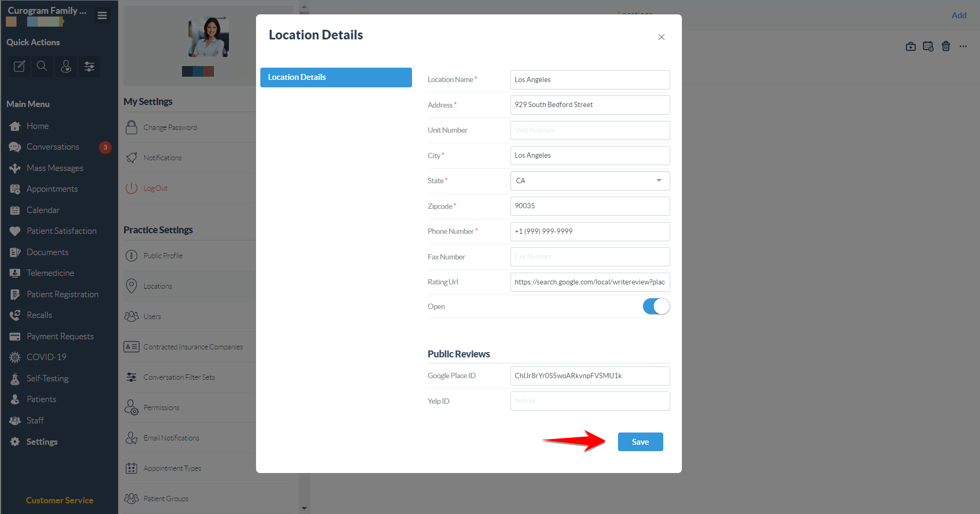
Task: Select the Location Details tab
Action: tap(336, 77)
